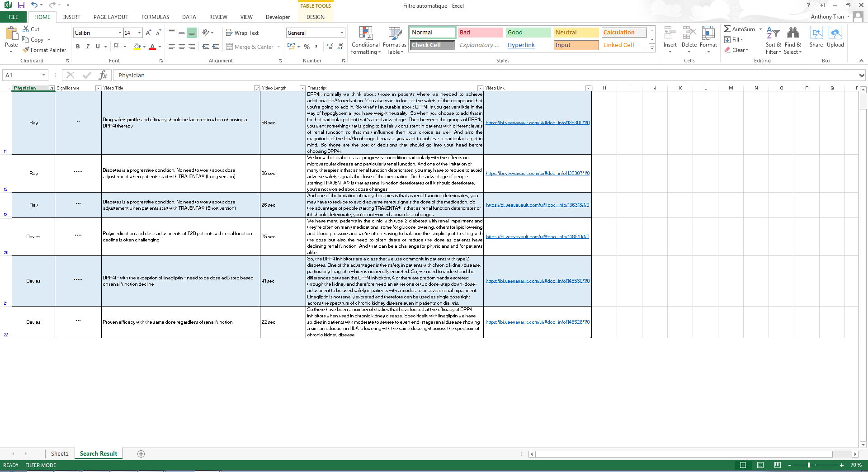Screen dimensions: 868x472
Task: Open Physician column filter dropdown
Action: pyautogui.click(x=52, y=88)
